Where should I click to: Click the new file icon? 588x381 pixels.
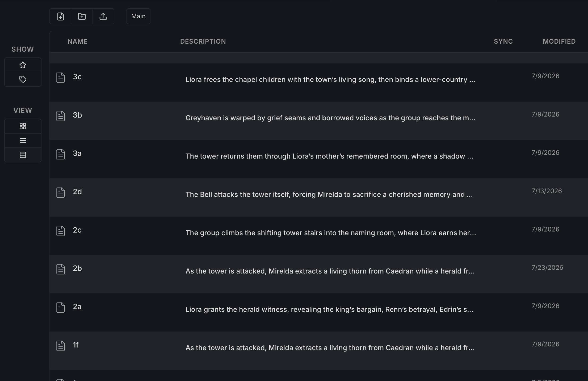click(61, 16)
